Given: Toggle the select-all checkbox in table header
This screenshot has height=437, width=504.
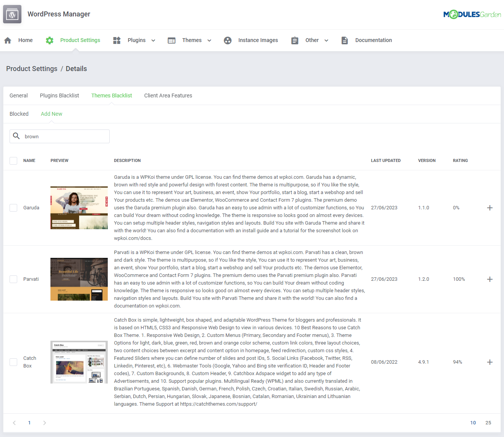Looking at the screenshot, I should click(13, 160).
